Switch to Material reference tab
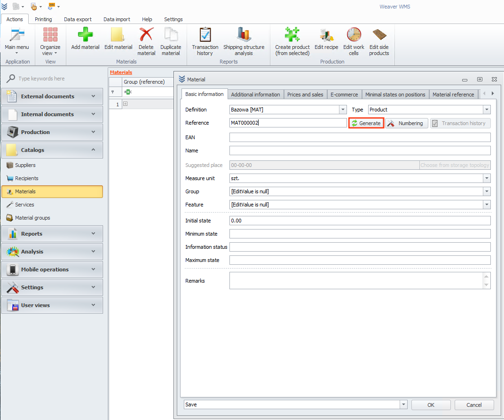Screen dimensions: 504x420 click(453, 95)
